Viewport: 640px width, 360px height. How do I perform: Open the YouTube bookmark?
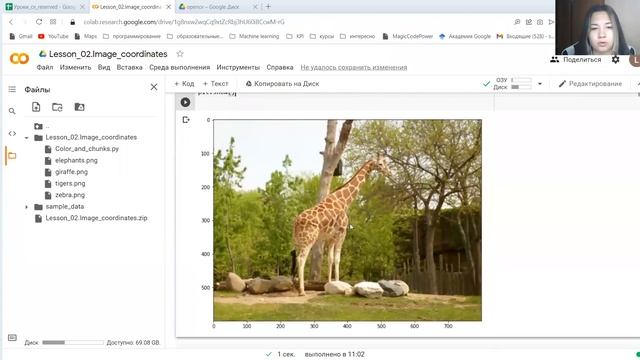pos(53,36)
